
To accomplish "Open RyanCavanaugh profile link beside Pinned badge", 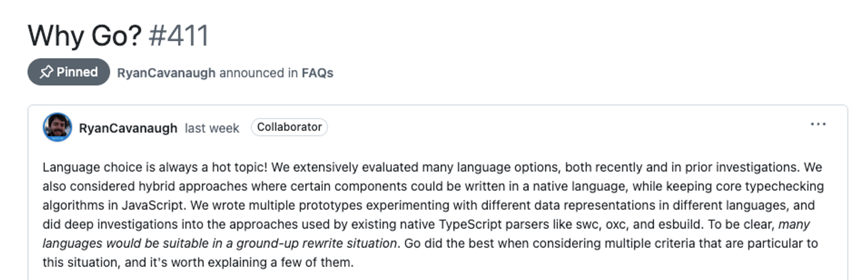I will click(166, 73).
